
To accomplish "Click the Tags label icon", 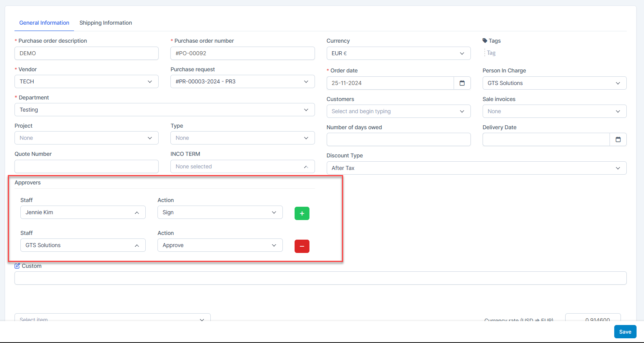I will [x=485, y=41].
